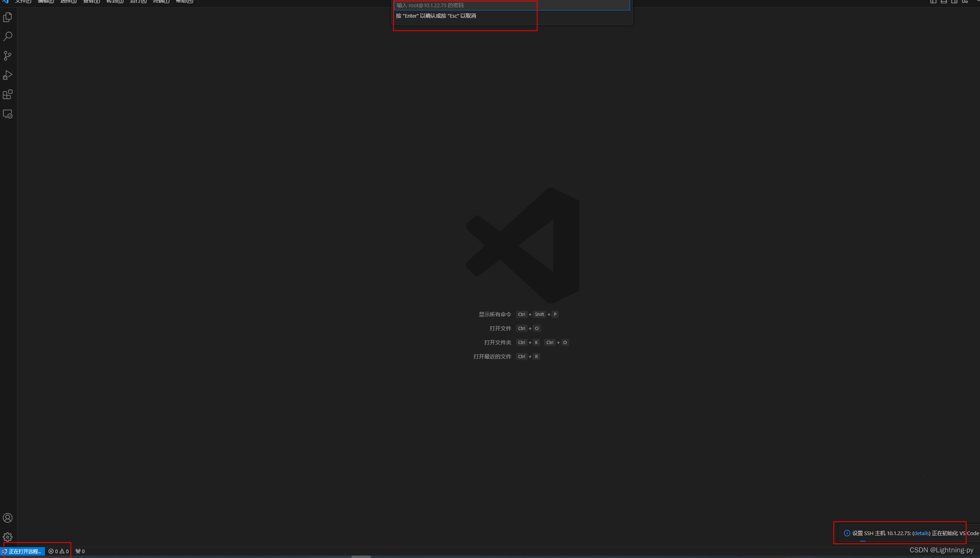
Task: Toggle the secondary side bar
Action: click(954, 2)
